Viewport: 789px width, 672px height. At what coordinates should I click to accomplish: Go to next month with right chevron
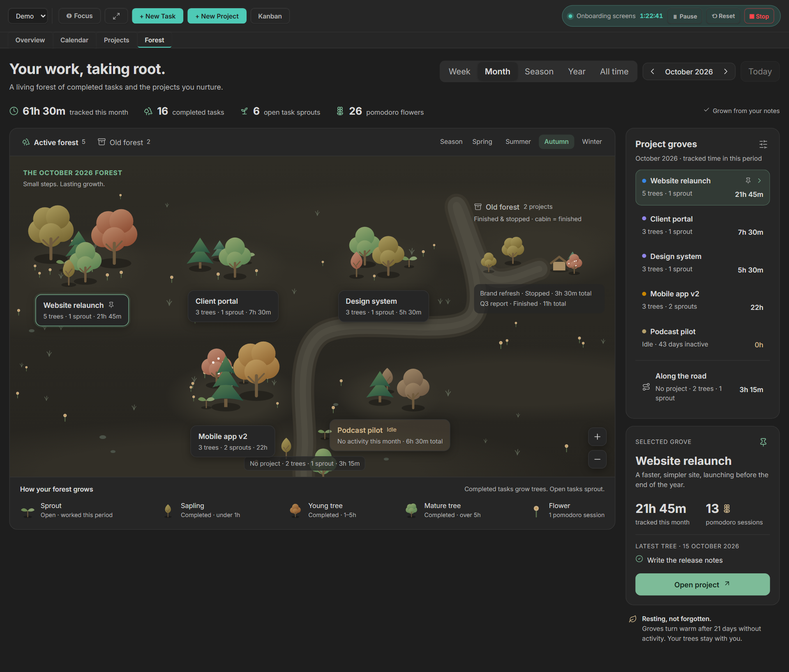(x=726, y=72)
